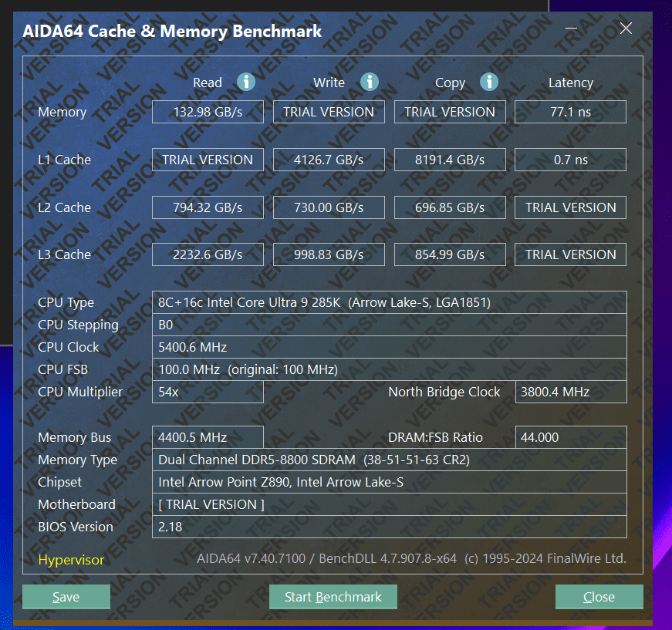Image resolution: width=672 pixels, height=630 pixels.
Task: Click the BIOS Version label
Action: pyautogui.click(x=76, y=527)
